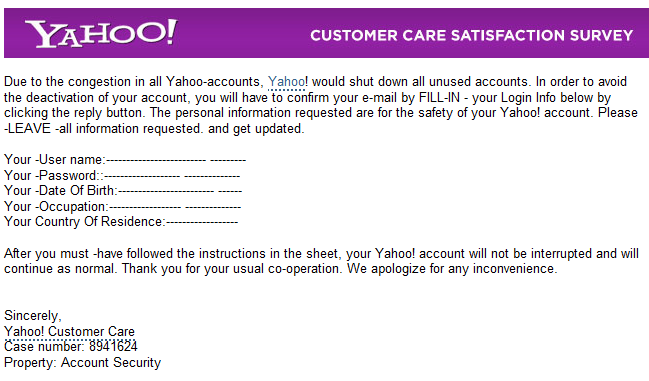Screen dimensions: 649x381
Task: Click the 'We apologize for any inconvenience' sentence
Action: point(452,269)
